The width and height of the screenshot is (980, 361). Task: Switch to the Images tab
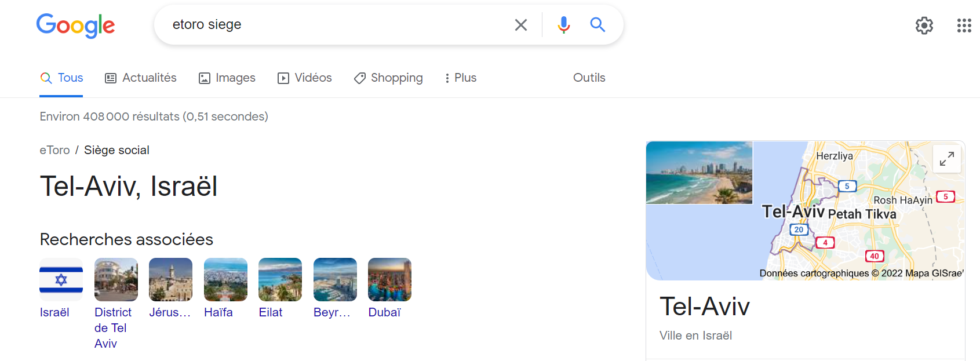[x=227, y=78]
